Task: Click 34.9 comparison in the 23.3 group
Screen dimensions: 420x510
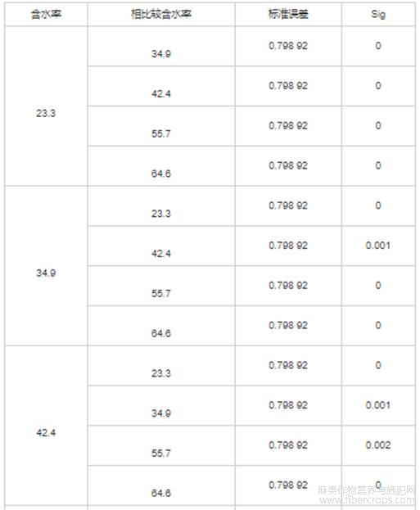Action: click(x=161, y=54)
